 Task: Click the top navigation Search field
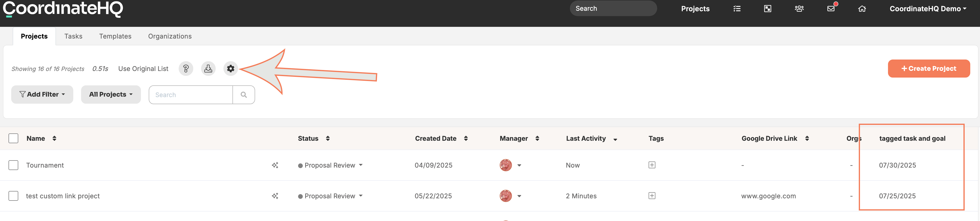point(613,8)
